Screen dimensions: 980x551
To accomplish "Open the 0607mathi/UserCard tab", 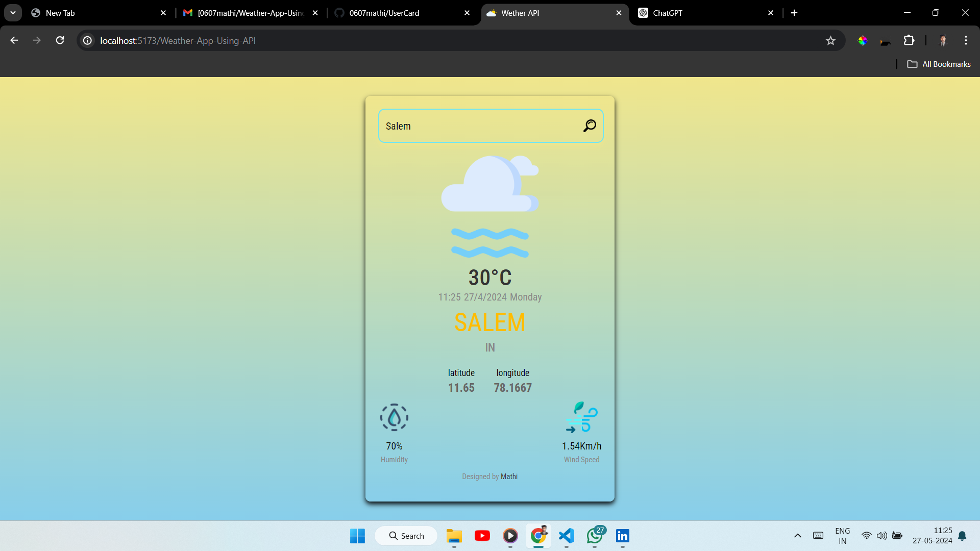I will (x=384, y=13).
